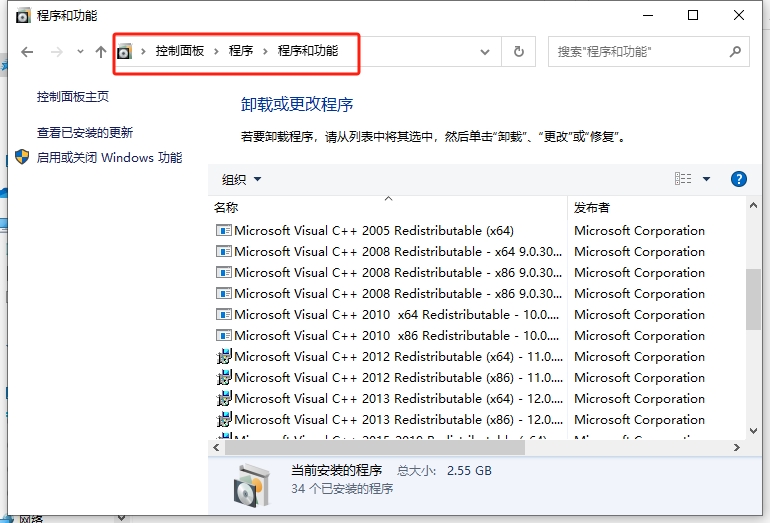Select Visual C++ 2012 Redistributable (x64) entry
Viewport: 770px width, 523px height.
coord(389,357)
